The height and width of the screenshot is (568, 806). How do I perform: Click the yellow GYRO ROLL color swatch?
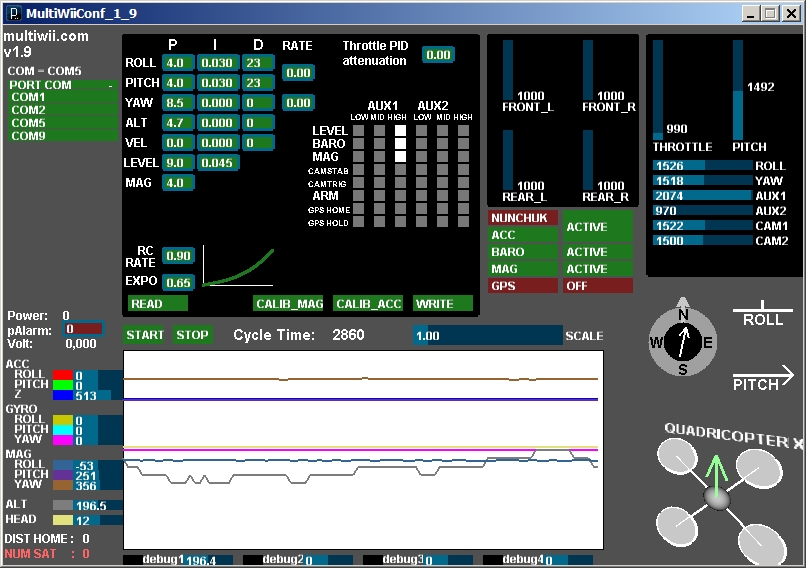[63, 420]
